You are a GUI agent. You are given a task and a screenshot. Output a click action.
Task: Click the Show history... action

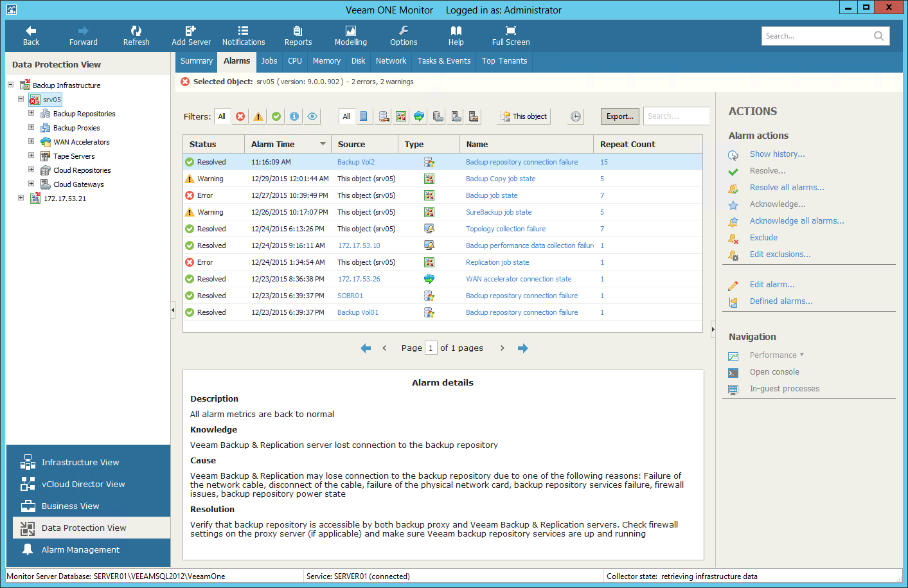point(778,154)
